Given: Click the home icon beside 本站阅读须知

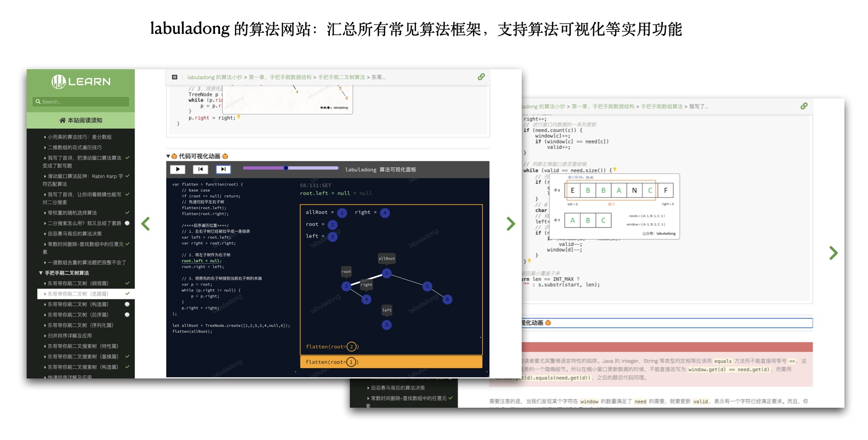Looking at the screenshot, I should pos(63,121).
